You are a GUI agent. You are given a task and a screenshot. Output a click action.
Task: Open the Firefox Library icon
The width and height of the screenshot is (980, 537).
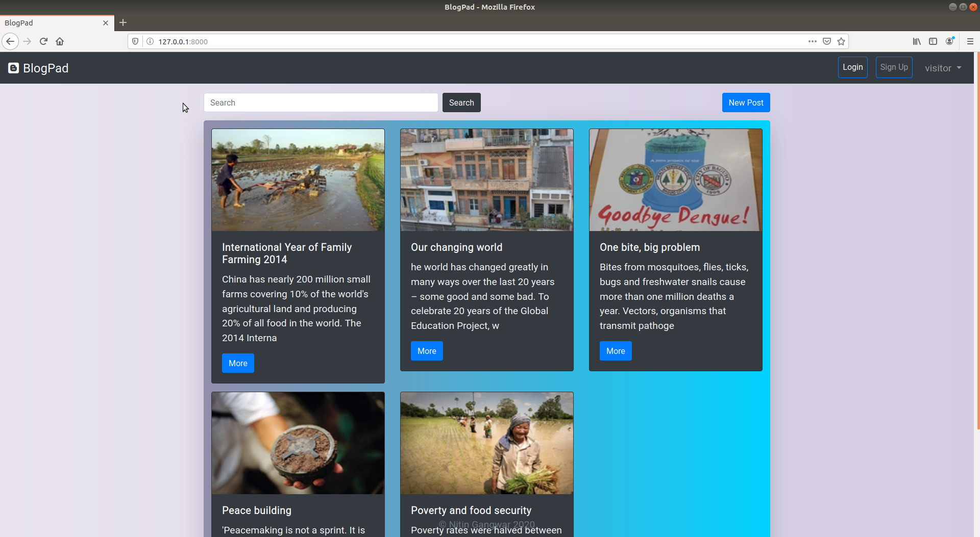click(x=917, y=41)
